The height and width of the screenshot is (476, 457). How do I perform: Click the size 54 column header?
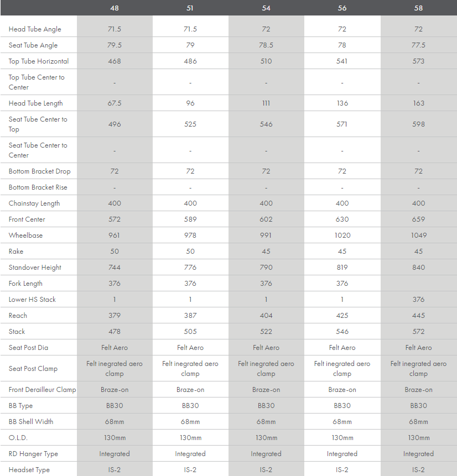266,8
